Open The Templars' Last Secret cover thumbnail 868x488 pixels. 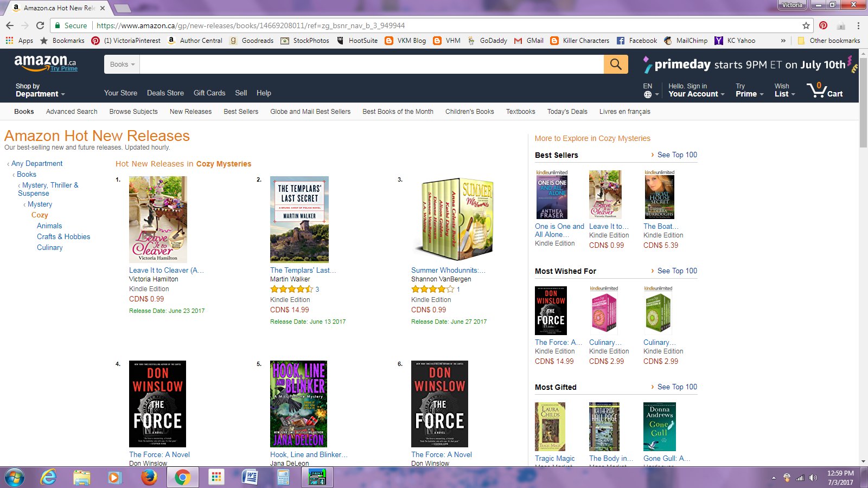coord(299,220)
